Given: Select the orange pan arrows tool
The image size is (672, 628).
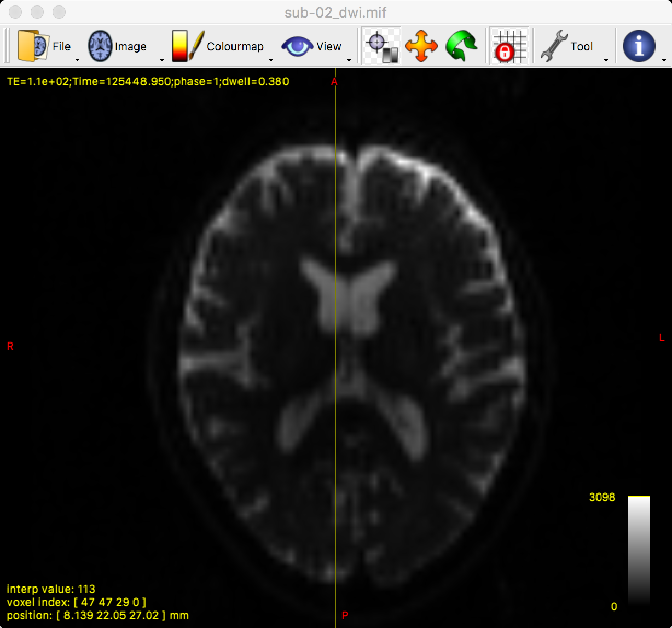Looking at the screenshot, I should click(421, 46).
